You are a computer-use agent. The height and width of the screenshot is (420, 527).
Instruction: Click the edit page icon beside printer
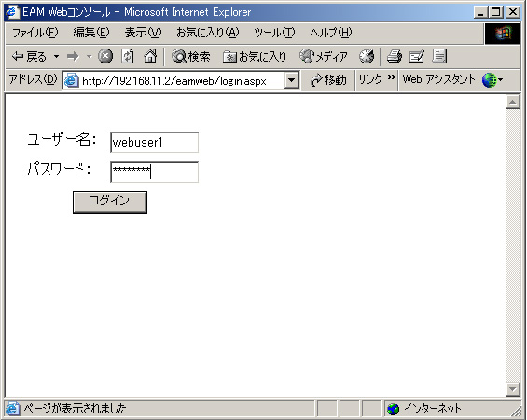pos(417,57)
